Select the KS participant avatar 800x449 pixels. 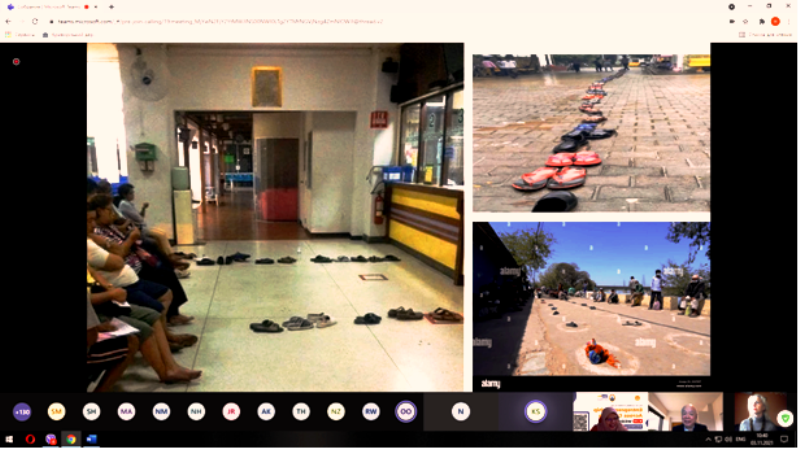536,411
